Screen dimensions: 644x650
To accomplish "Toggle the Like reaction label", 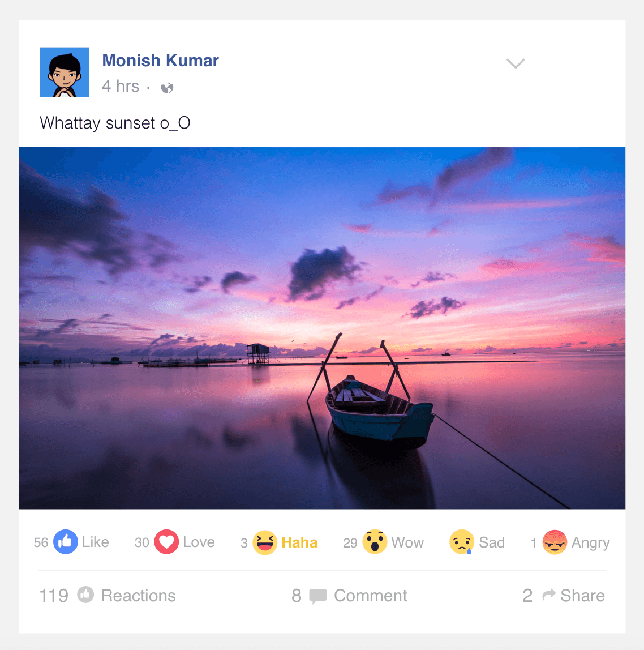I will tap(95, 542).
